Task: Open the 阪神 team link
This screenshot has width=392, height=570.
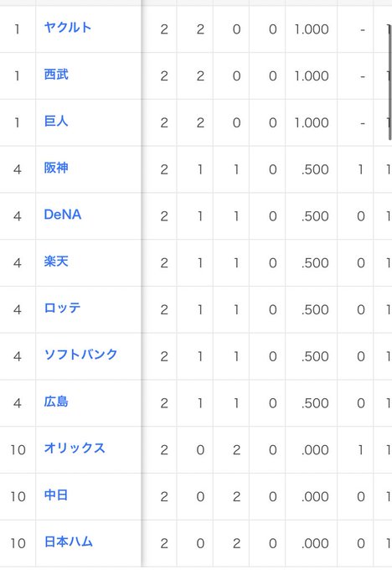Action: [x=56, y=168]
